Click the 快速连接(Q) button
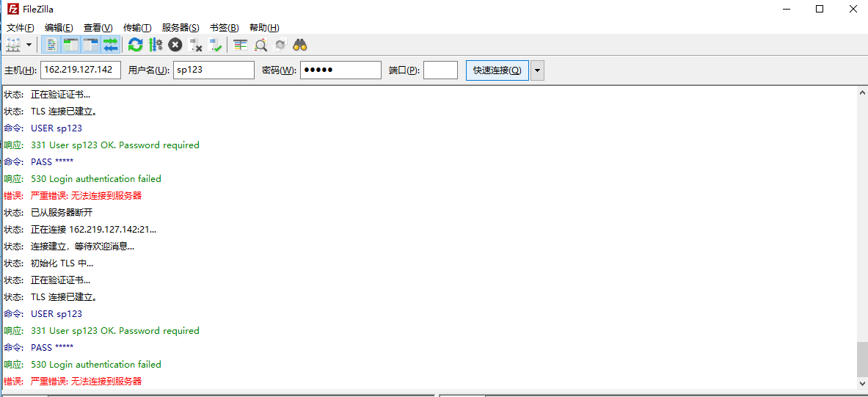The width and height of the screenshot is (868, 397). [497, 70]
